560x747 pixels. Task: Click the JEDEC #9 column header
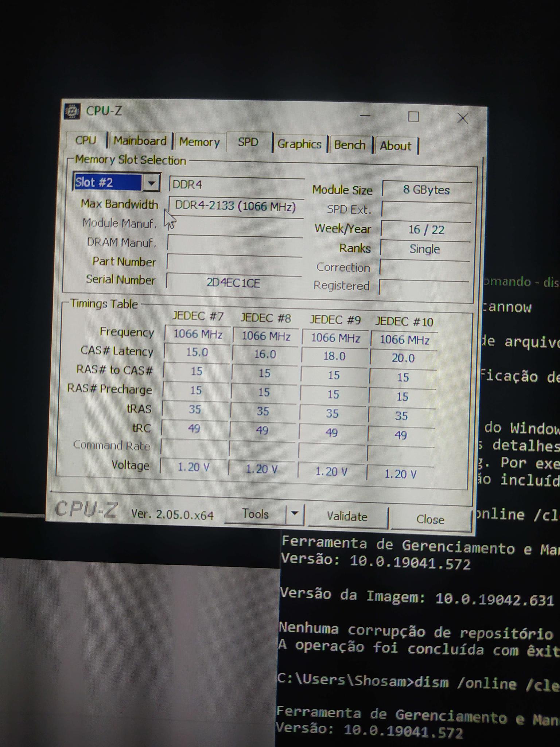335,320
